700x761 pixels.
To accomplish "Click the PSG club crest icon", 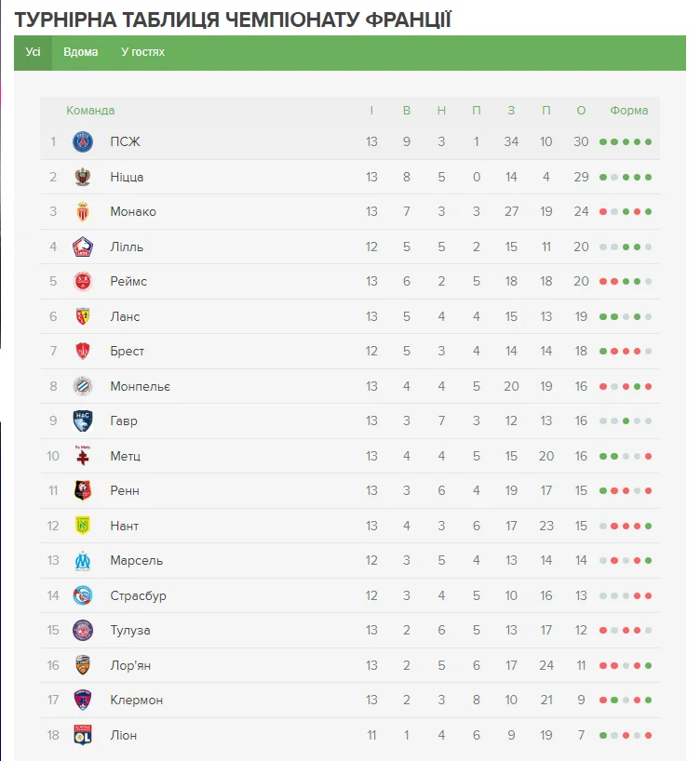I will 84,142.
